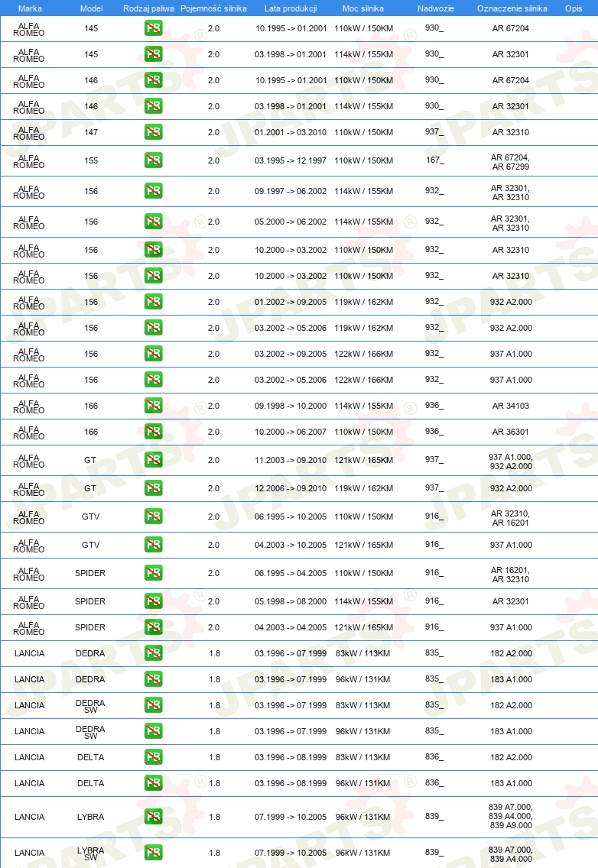Click fuel icon in GT 119kW row
The image size is (598, 868).
pos(154,488)
